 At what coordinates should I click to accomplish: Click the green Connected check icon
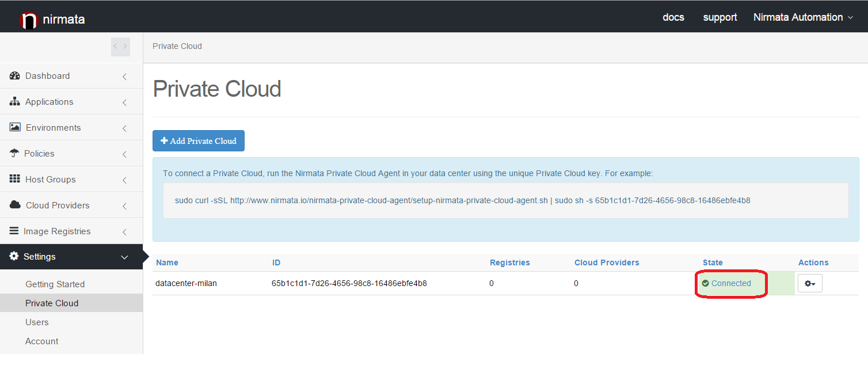[x=706, y=283]
